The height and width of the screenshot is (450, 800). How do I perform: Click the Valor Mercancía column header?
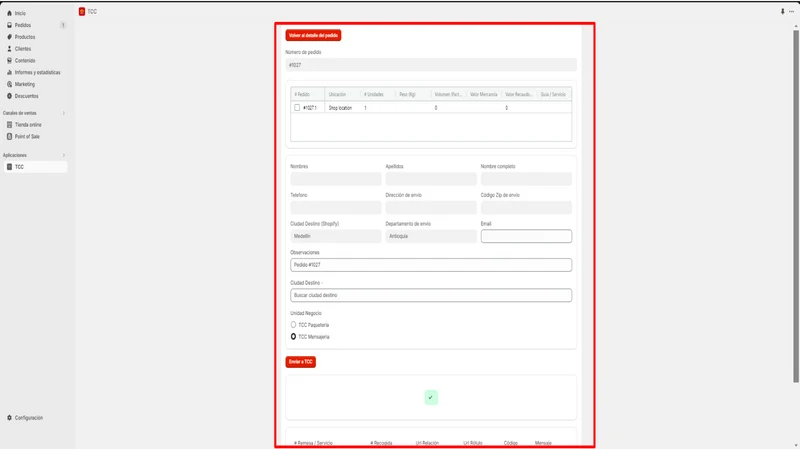pyautogui.click(x=484, y=94)
